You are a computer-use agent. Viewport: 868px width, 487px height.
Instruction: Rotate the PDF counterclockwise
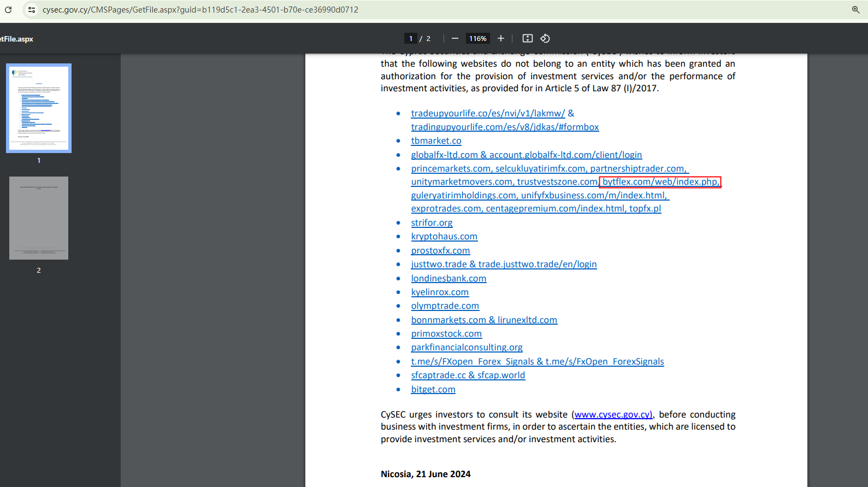coord(545,38)
